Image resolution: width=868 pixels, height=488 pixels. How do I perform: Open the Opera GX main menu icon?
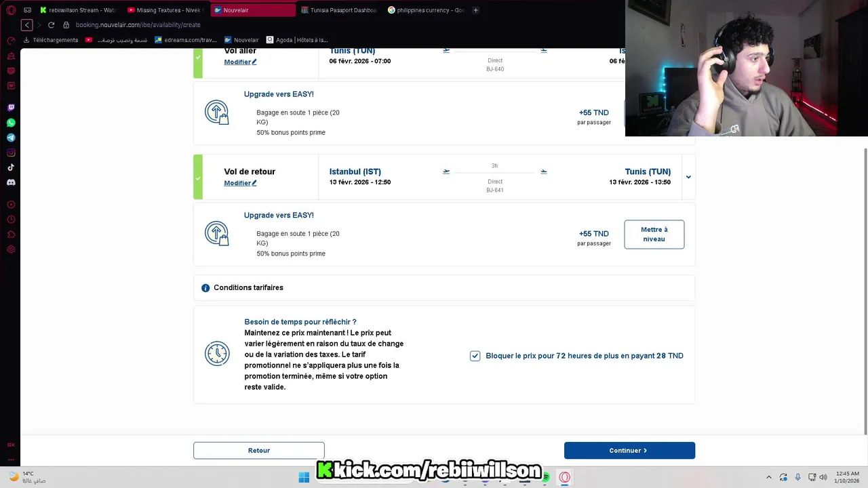(11, 10)
